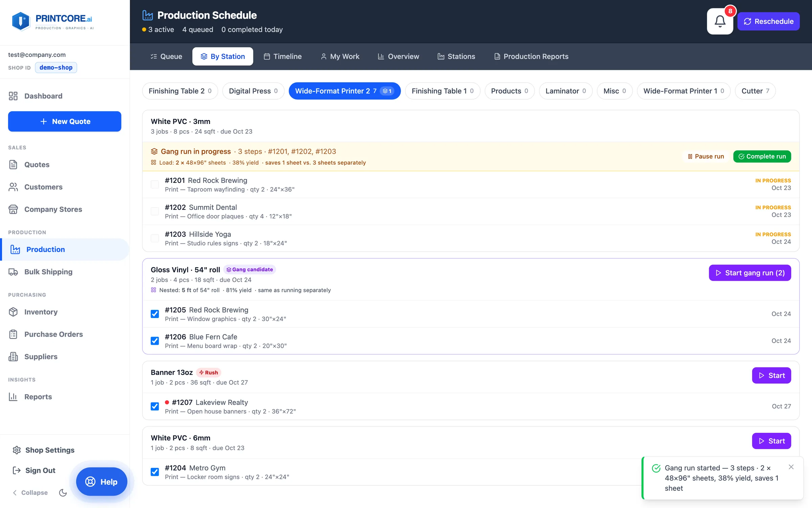812x508 pixels.
Task: Open the Shop Settings gear icon
Action: 17,450
